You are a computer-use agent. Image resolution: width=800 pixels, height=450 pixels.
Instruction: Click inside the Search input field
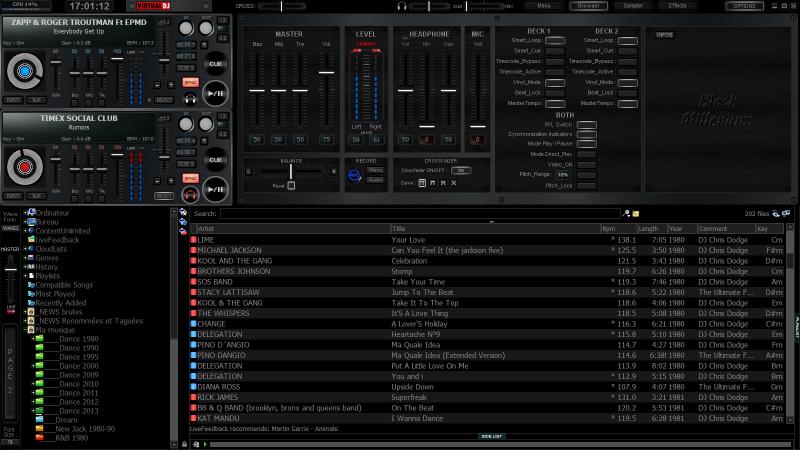(420, 214)
